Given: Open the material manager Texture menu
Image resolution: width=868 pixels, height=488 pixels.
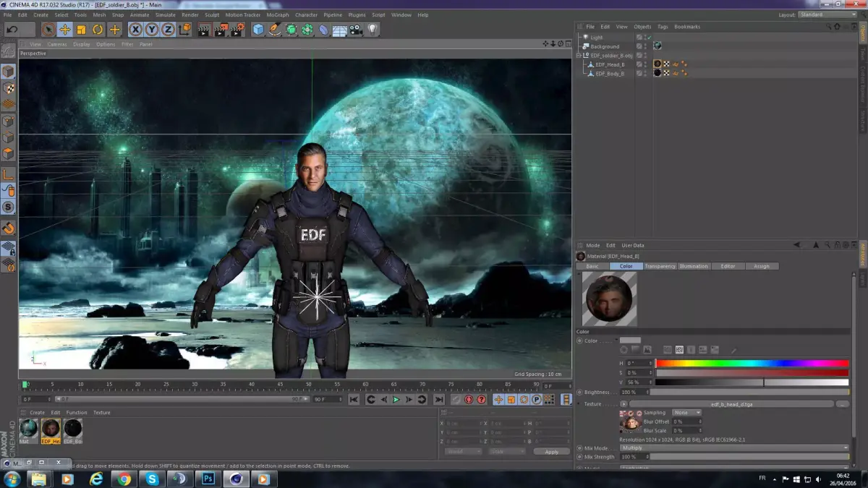Looking at the screenshot, I should click(x=102, y=413).
